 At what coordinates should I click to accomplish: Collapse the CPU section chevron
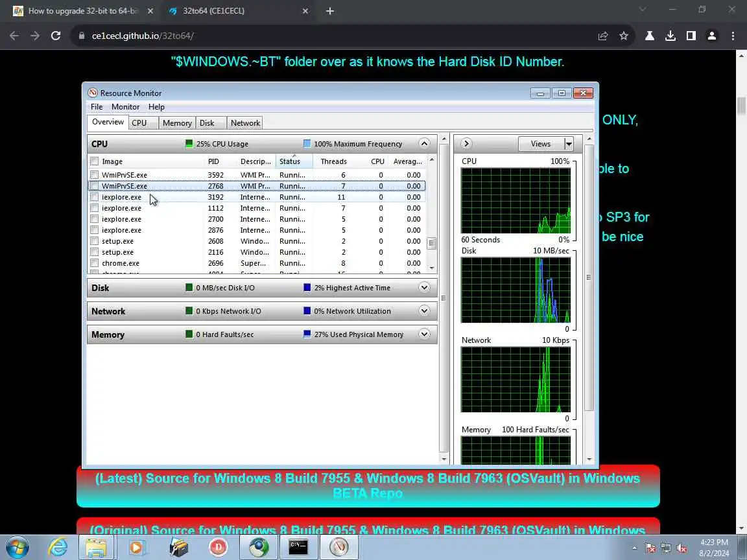point(424,143)
